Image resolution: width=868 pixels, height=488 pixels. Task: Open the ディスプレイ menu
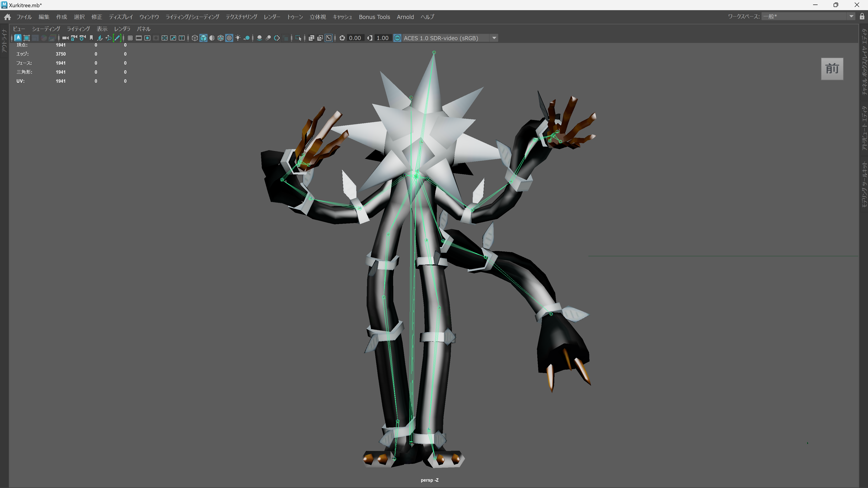point(121,17)
